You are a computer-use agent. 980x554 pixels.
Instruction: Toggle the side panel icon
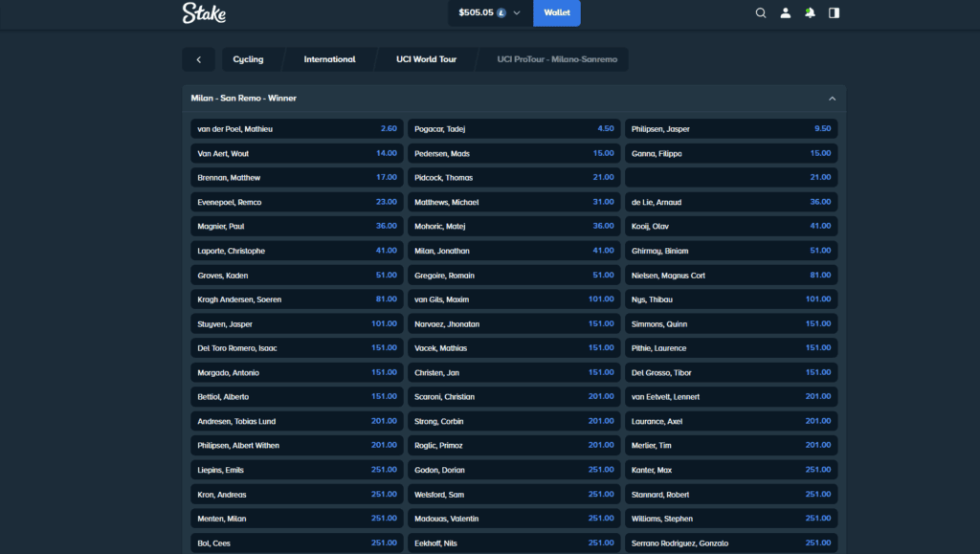coord(834,12)
